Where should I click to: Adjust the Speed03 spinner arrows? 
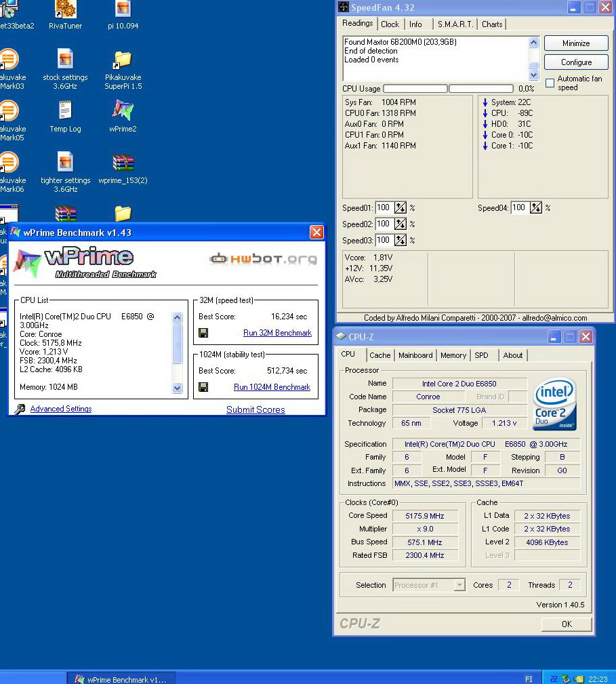pyautogui.click(x=401, y=240)
